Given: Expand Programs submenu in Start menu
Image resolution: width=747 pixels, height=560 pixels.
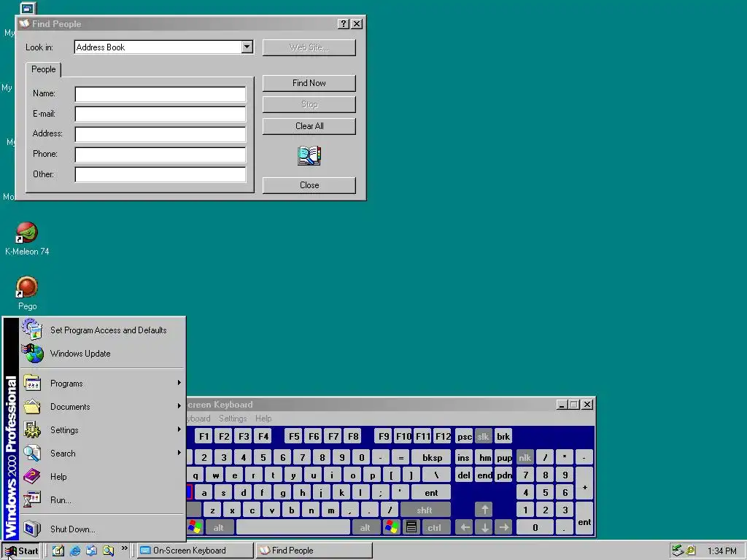Looking at the screenshot, I should 102,384.
